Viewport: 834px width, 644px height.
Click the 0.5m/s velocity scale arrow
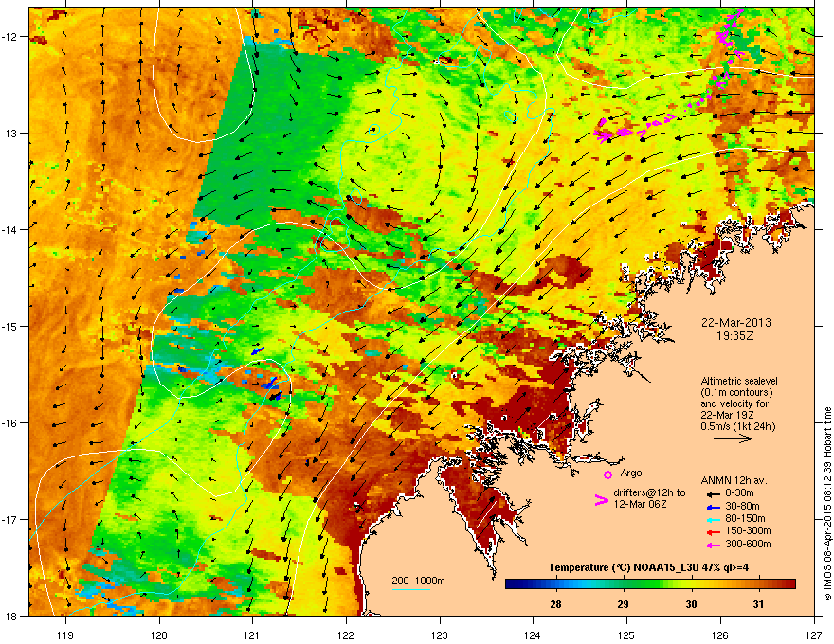pyautogui.click(x=733, y=438)
